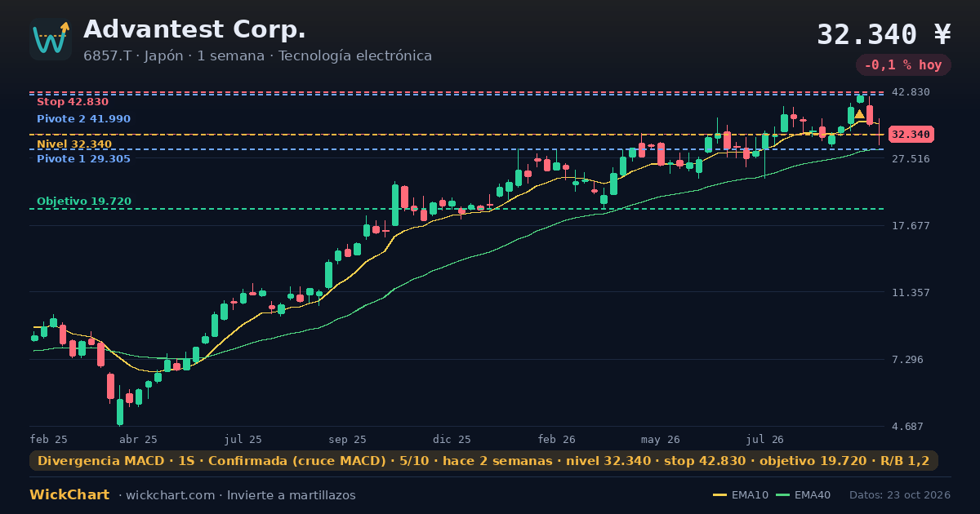The height and width of the screenshot is (514, 980).
Task: Click the "feb 25" date axis label
Action: pyautogui.click(x=49, y=439)
